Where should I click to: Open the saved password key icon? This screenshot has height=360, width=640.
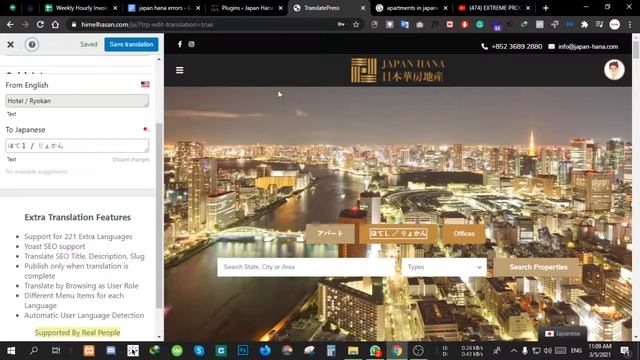(341, 24)
